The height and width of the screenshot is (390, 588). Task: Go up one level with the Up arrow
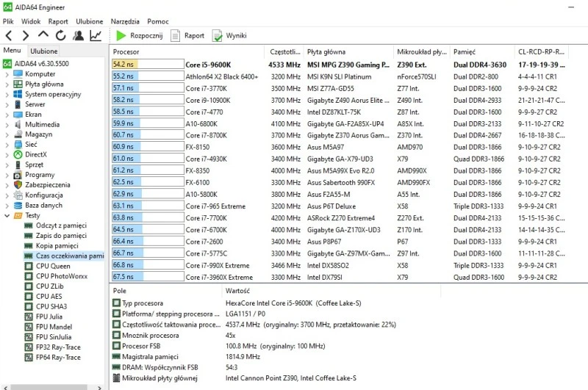point(43,35)
